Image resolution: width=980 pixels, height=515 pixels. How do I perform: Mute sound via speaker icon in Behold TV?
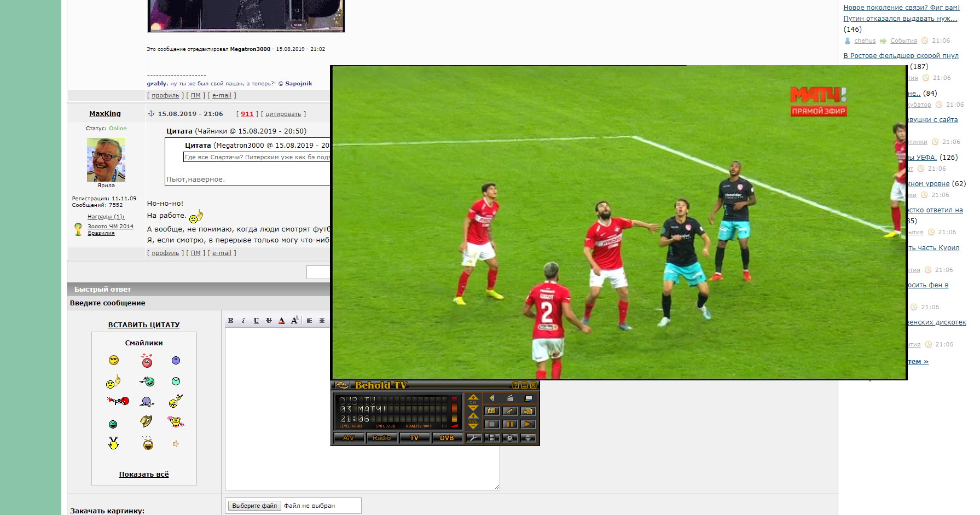click(x=492, y=398)
